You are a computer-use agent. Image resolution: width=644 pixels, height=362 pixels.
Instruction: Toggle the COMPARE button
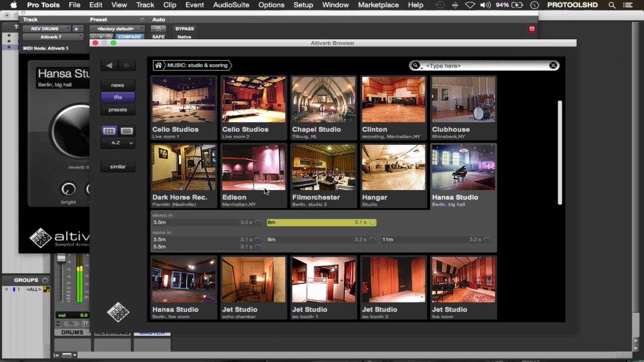(129, 37)
